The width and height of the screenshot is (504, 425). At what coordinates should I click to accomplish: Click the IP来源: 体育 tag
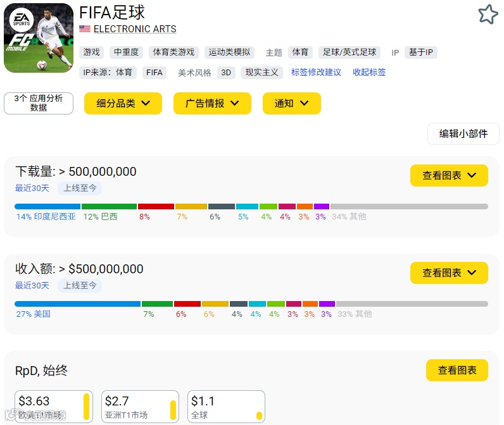point(108,73)
